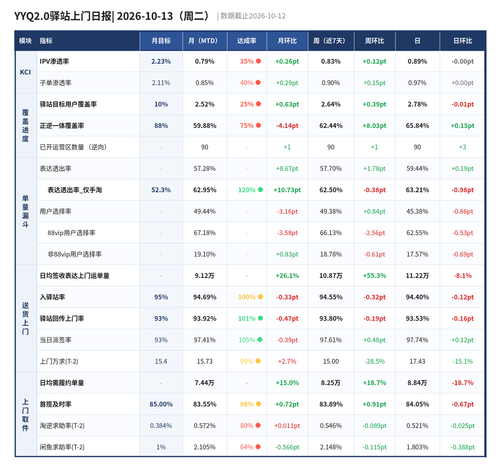
Task: Click the +8.03pt week-over-week value
Action: 374,126
